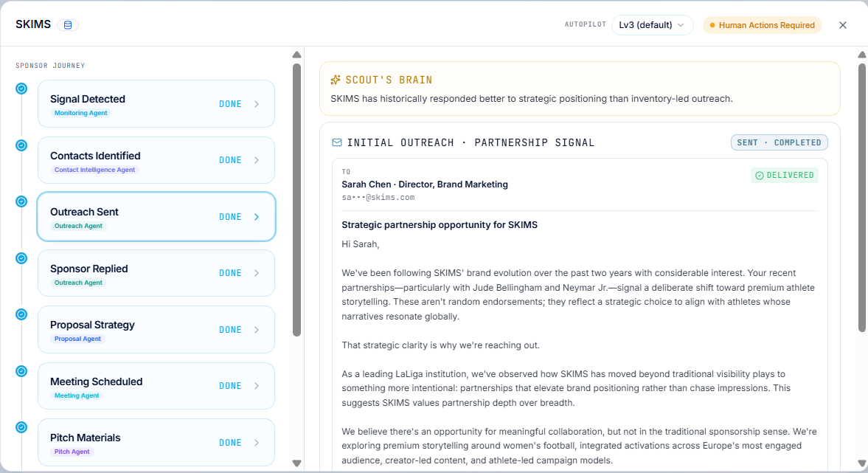Expand Sponsor Replied card chevron
The height and width of the screenshot is (473, 868).
[257, 273]
